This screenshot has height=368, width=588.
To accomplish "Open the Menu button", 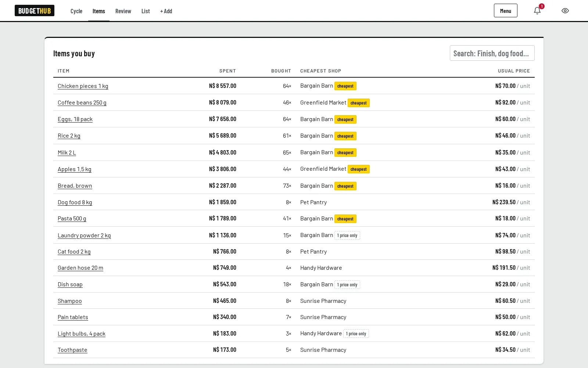I will coord(505,11).
